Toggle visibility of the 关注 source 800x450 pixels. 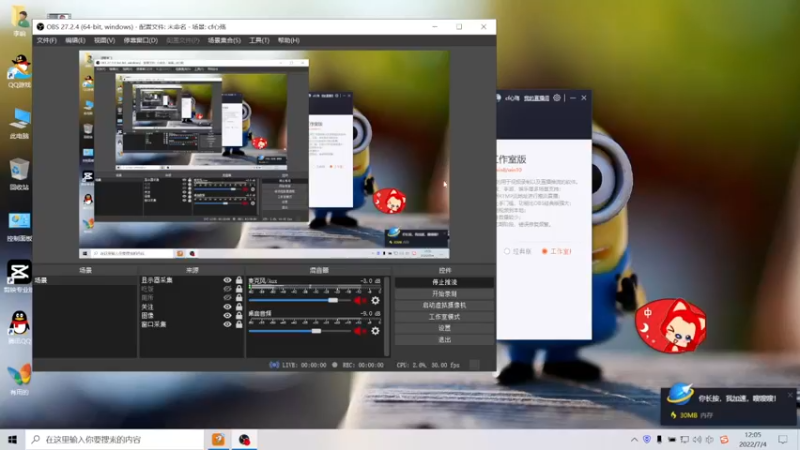coord(227,307)
